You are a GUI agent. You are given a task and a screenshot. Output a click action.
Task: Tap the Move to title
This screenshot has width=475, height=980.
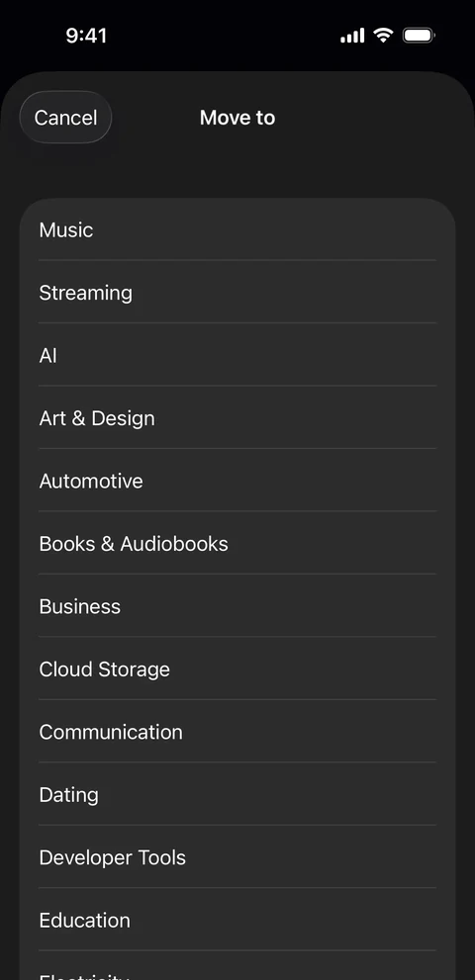point(237,118)
